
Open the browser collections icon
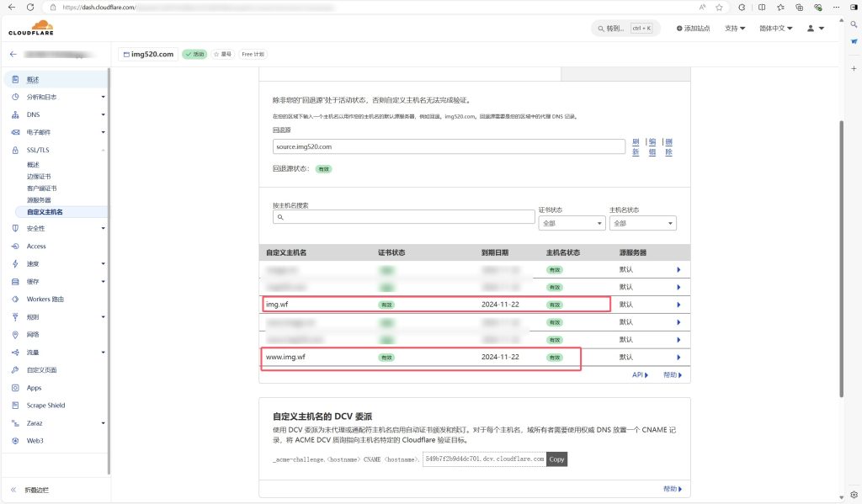click(800, 7)
